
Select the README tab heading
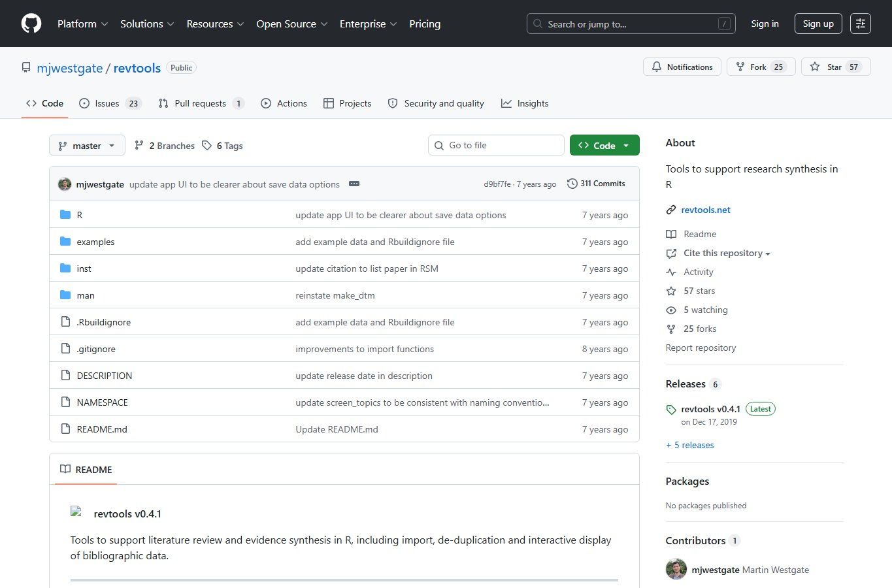pyautogui.click(x=86, y=470)
